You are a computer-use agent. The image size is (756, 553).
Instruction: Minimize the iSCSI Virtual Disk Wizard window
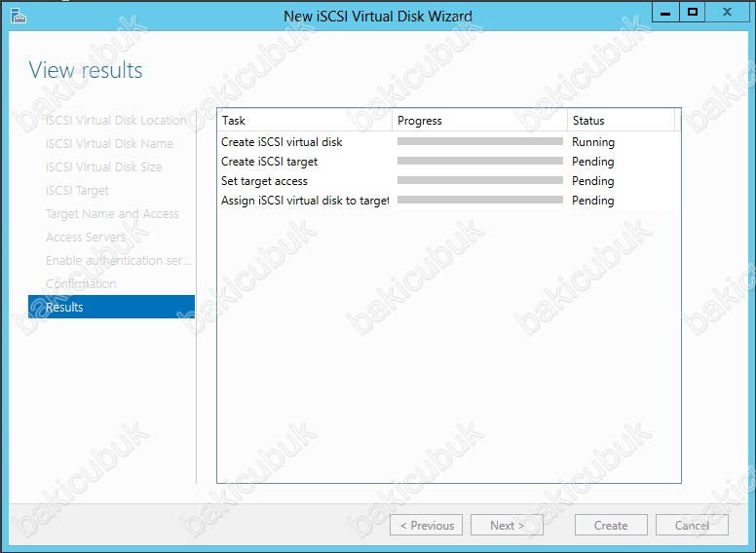(665, 12)
